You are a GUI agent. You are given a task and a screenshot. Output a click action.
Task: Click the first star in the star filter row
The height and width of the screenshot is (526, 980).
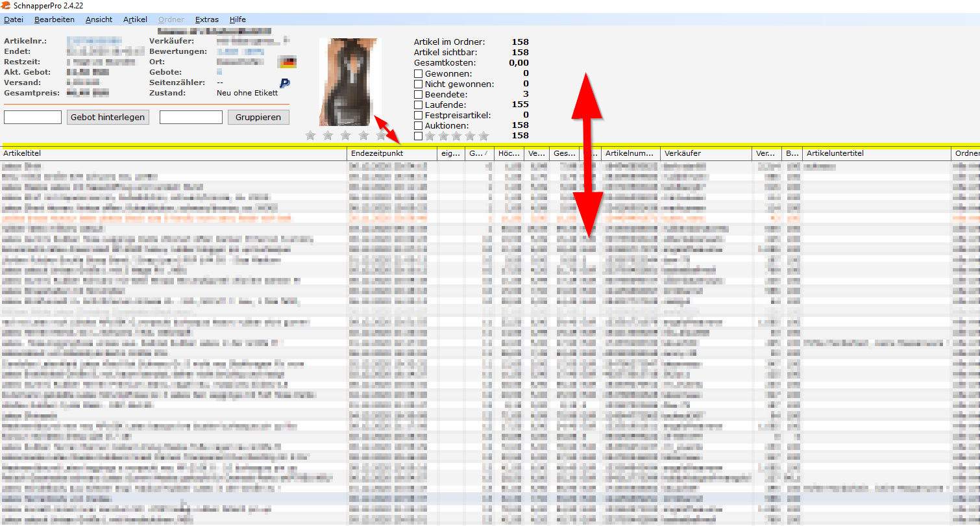coord(430,136)
